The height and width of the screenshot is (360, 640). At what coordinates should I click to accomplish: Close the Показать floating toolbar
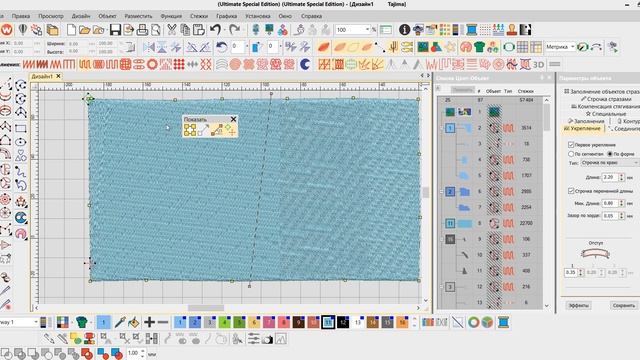(233, 119)
